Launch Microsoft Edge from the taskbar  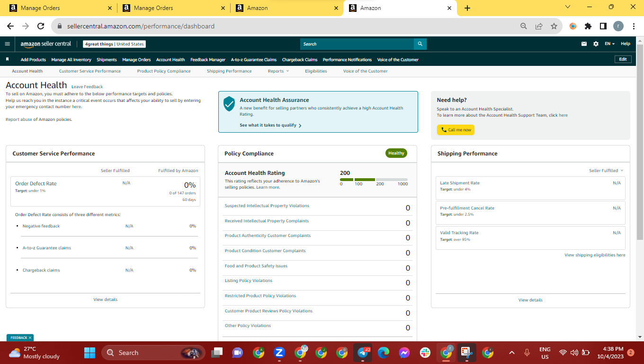tap(384, 353)
